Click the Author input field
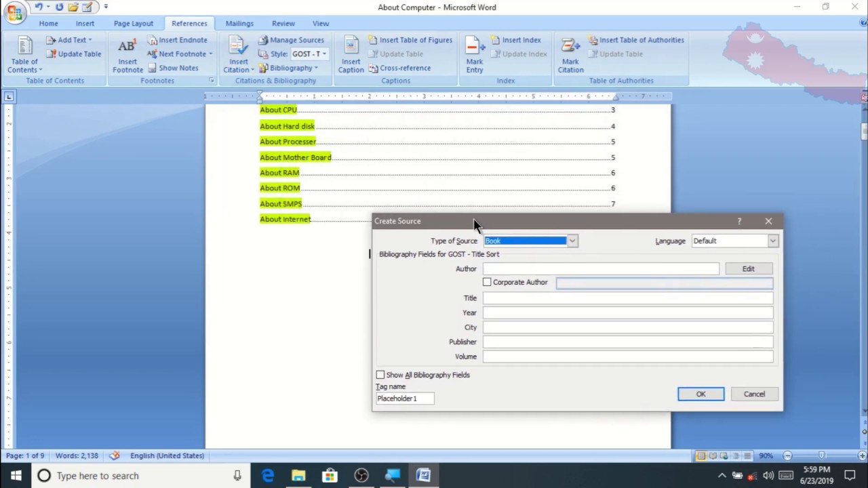The image size is (868, 488). [x=601, y=269]
